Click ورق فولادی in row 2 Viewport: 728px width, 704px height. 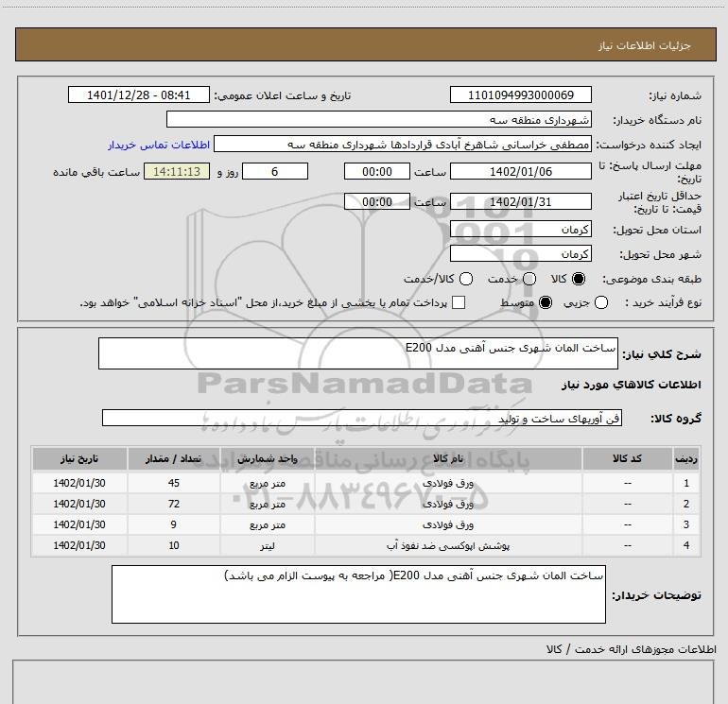(x=448, y=504)
